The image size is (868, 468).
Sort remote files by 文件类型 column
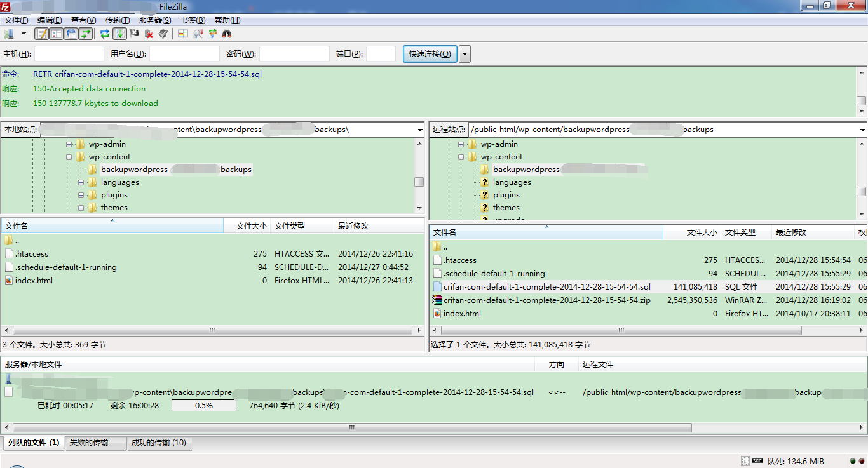click(x=746, y=232)
